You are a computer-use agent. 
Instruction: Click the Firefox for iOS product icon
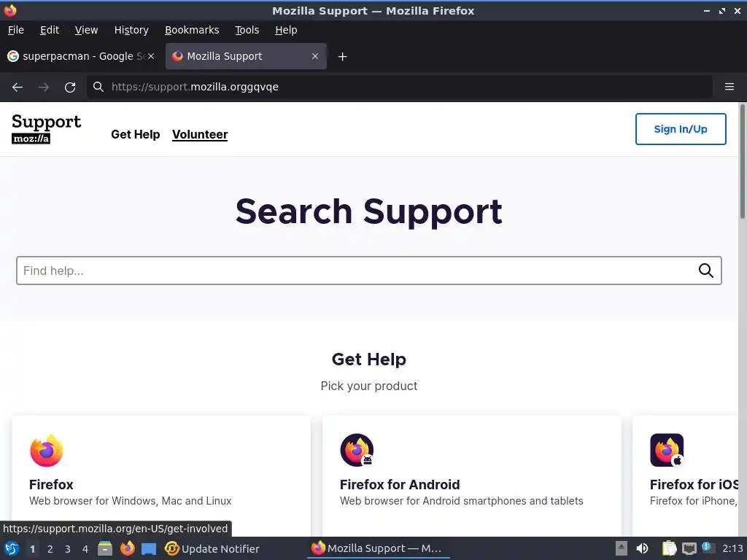click(x=667, y=450)
